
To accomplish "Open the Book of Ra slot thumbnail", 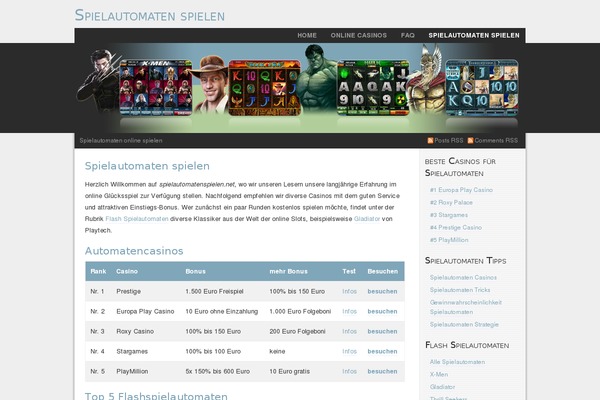I will 264,88.
